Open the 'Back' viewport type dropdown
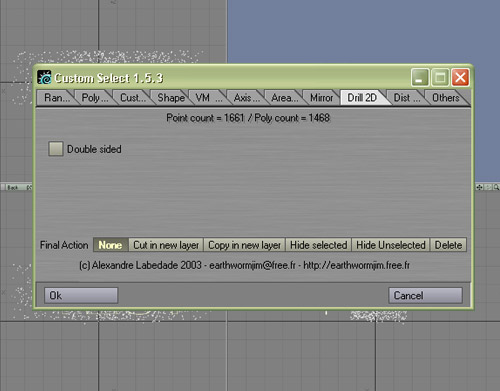 pyautogui.click(x=16, y=187)
